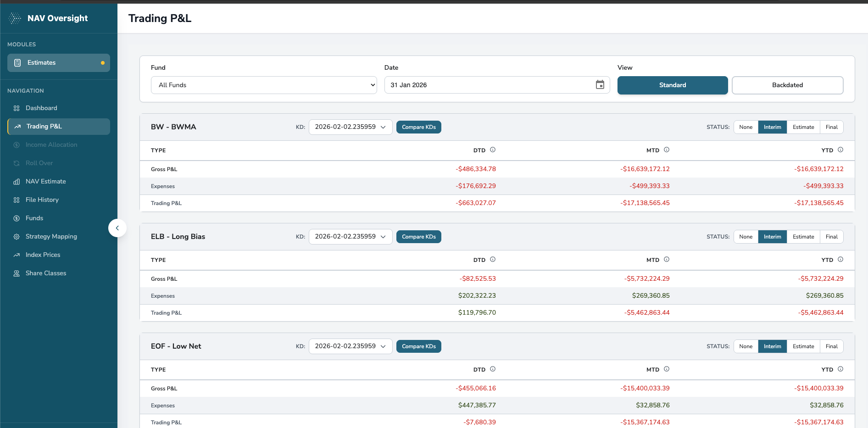
Task: Collapse the sidebar with the chevron button
Action: (117, 228)
